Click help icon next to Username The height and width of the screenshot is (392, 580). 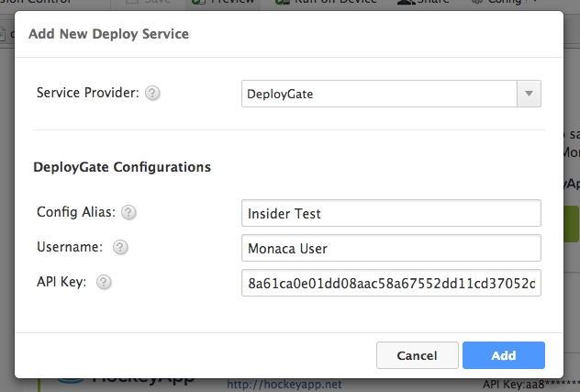click(x=120, y=247)
